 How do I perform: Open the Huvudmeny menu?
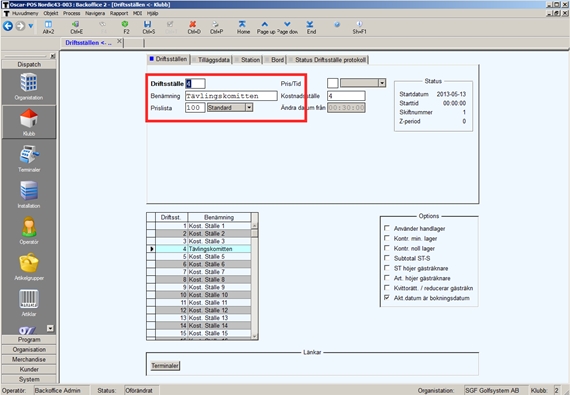25,13
